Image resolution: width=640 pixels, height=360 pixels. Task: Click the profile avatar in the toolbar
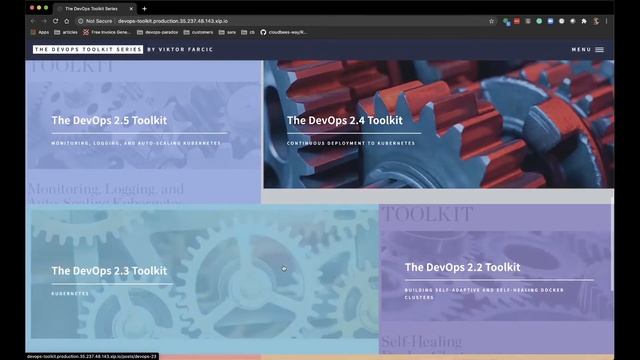[x=596, y=21]
